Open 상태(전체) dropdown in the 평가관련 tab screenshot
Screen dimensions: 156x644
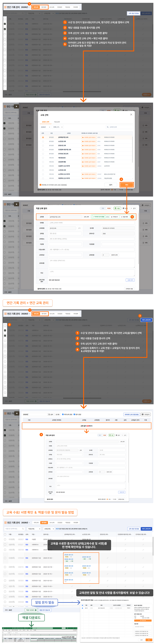[49, 529]
